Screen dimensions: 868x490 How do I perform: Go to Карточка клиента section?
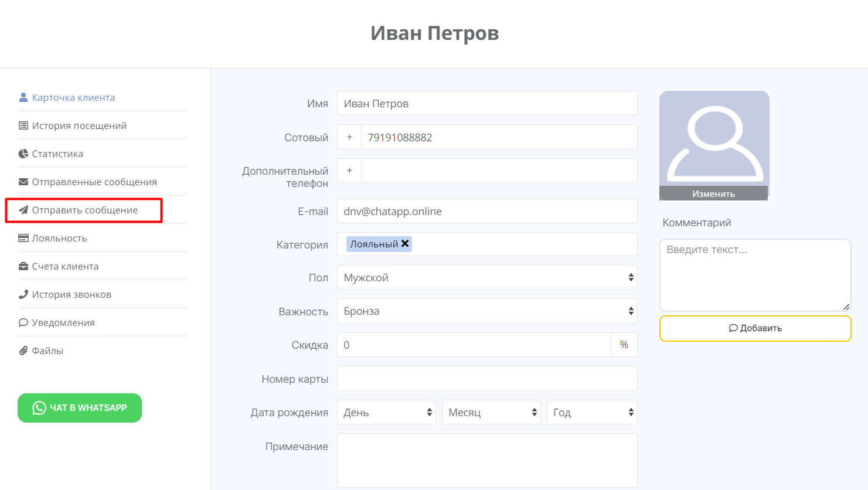73,97
